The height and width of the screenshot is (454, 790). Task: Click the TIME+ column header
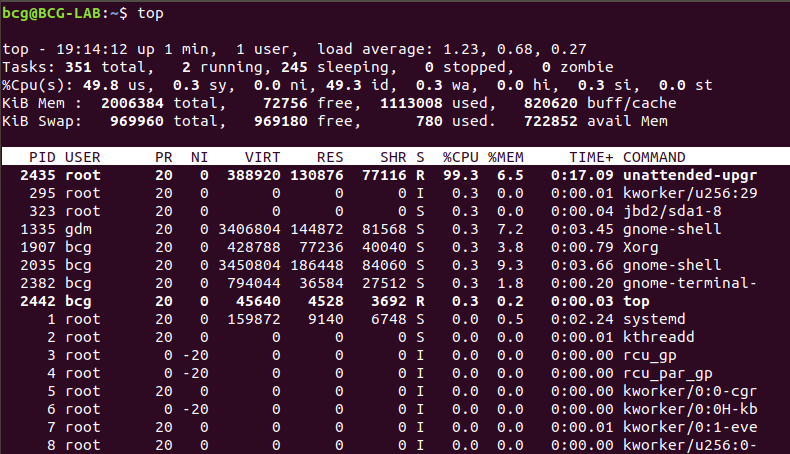coord(591,157)
